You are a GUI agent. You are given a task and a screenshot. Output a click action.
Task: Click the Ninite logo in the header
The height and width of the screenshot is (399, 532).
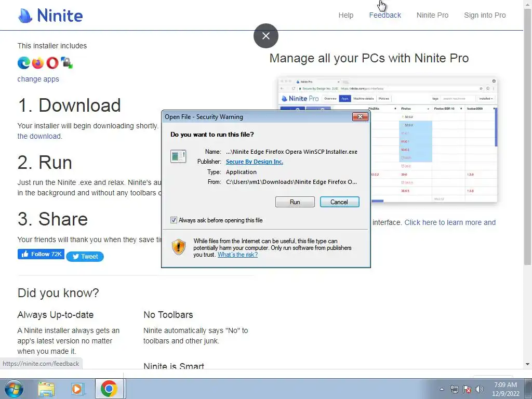[x=50, y=16]
